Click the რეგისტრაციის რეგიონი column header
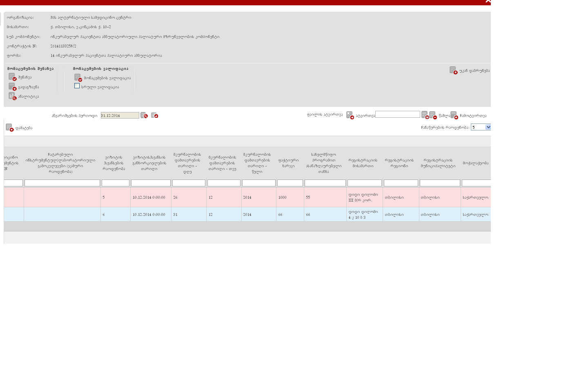Viewport: 588px width, 368px height. coord(399,163)
